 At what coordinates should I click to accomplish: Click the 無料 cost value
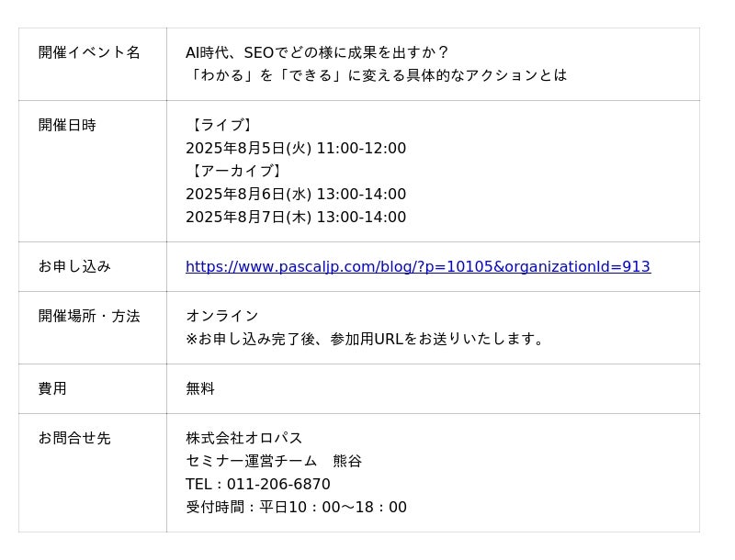[200, 388]
